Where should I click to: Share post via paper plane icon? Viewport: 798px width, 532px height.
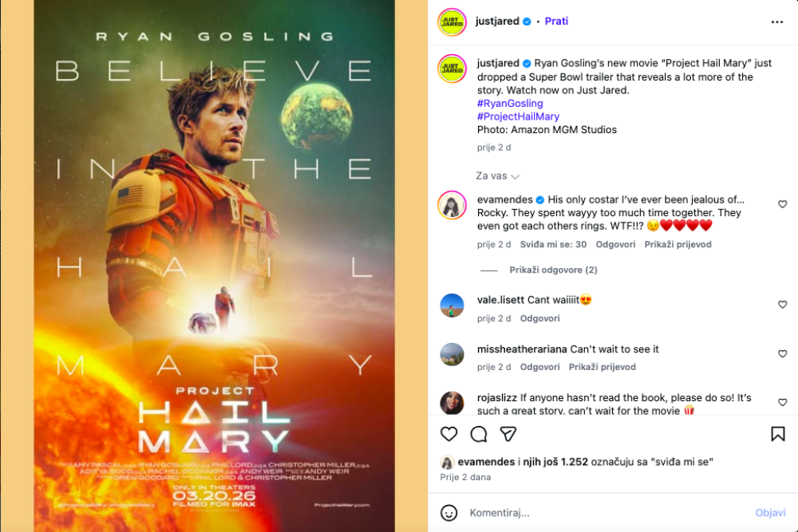coord(508,434)
